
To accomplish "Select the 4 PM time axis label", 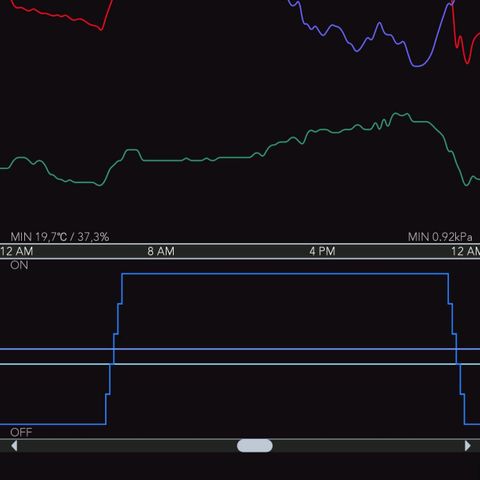I will pyautogui.click(x=322, y=251).
